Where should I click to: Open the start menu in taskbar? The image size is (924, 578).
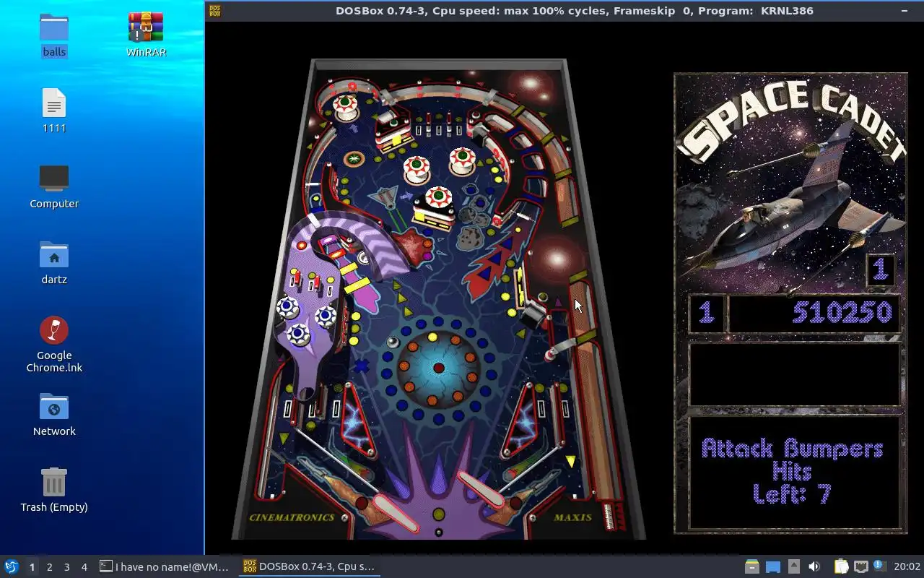point(12,566)
